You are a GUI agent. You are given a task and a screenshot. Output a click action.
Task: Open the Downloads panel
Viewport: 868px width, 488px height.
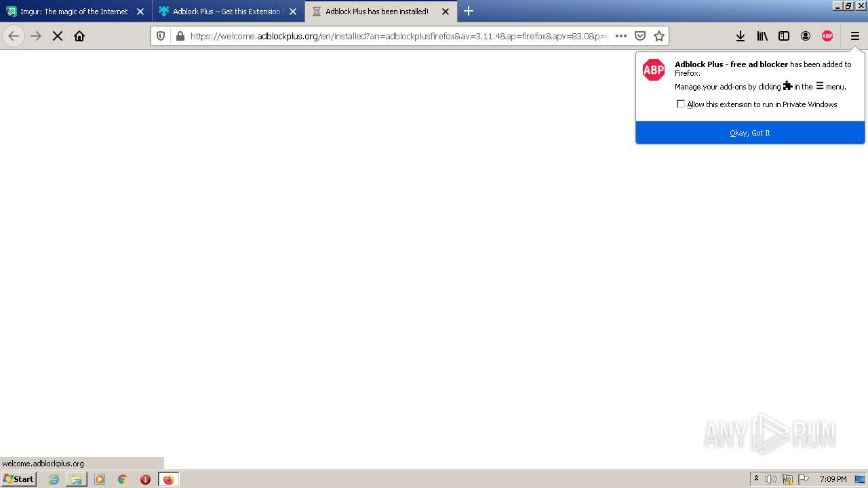(x=741, y=36)
